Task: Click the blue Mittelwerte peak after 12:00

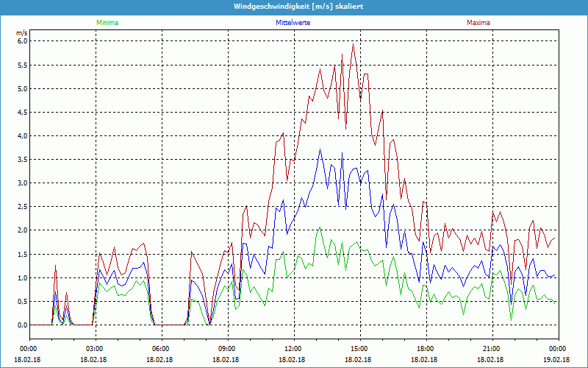Action: point(320,149)
